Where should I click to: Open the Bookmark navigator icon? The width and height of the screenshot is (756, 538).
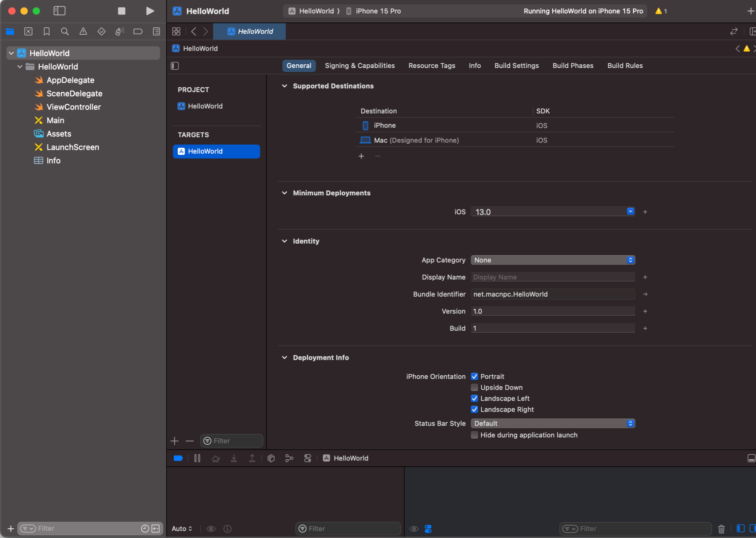coord(47,31)
